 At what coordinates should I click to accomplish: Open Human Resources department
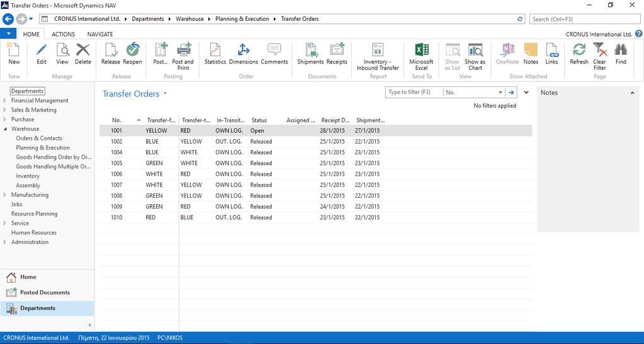(x=34, y=232)
